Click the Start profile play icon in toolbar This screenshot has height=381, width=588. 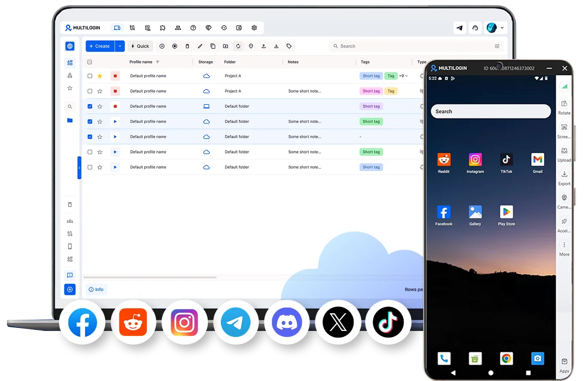pos(162,46)
